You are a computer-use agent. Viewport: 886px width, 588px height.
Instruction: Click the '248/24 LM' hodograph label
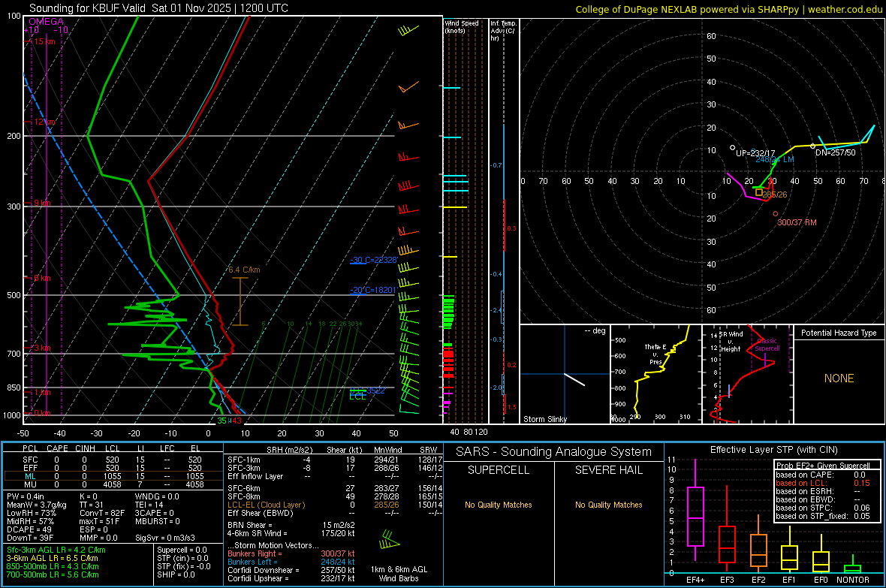point(775,160)
